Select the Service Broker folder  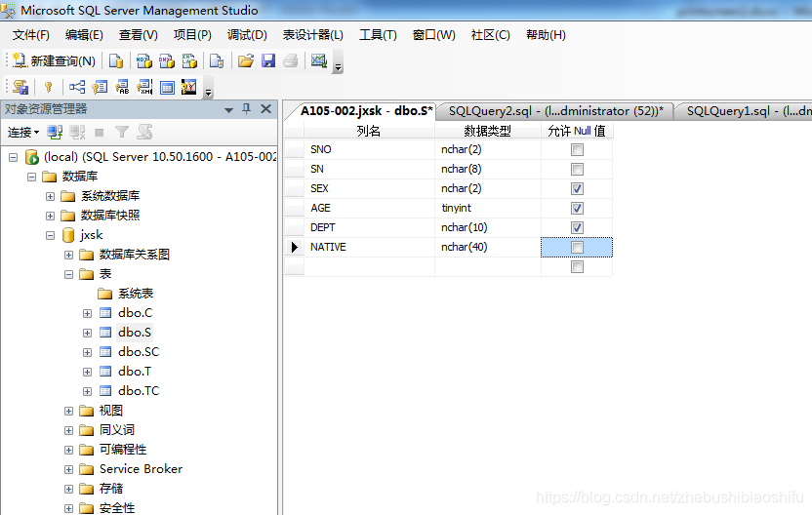tap(141, 469)
